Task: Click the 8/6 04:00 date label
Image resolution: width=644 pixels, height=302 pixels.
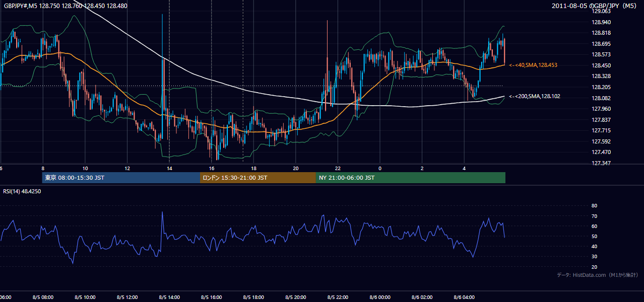Action: (464, 297)
